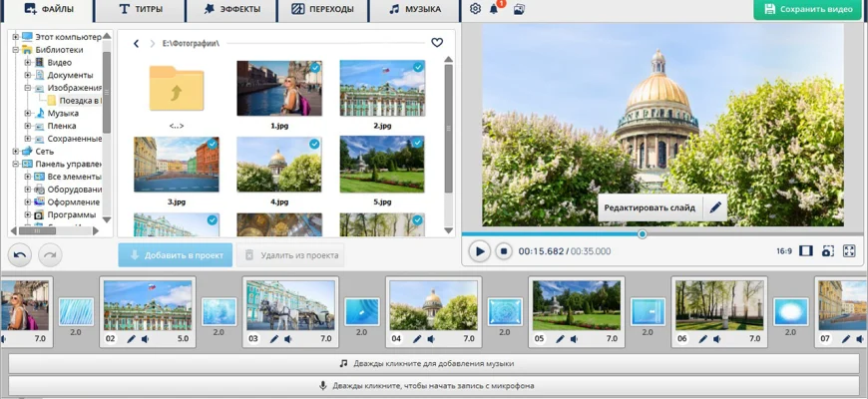
Task: Click the preview playback progress handle
Action: click(643, 234)
